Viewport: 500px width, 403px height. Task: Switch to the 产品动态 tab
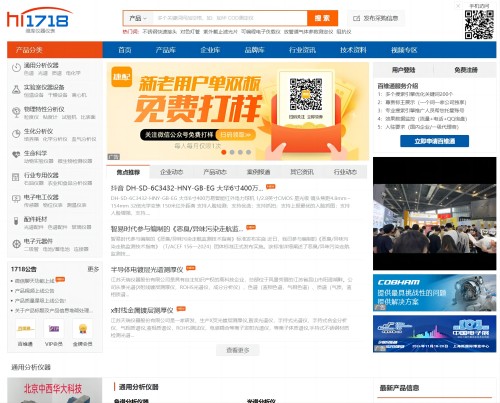(215, 172)
